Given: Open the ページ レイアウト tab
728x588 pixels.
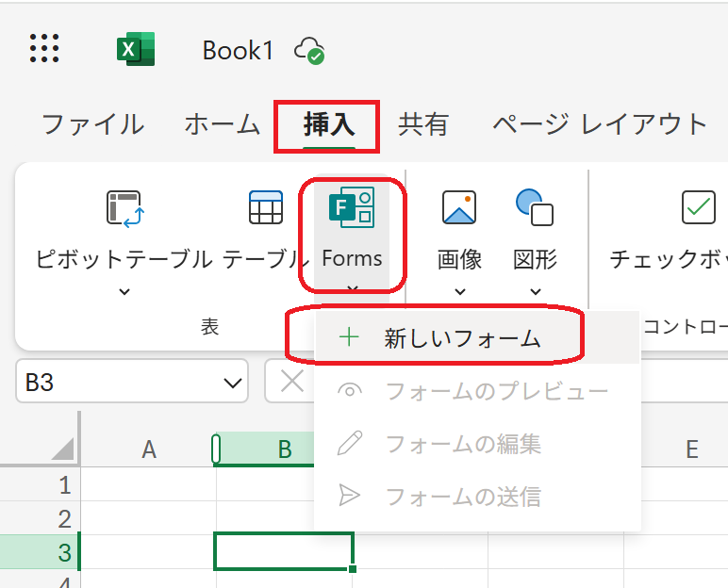Looking at the screenshot, I should pyautogui.click(x=600, y=124).
